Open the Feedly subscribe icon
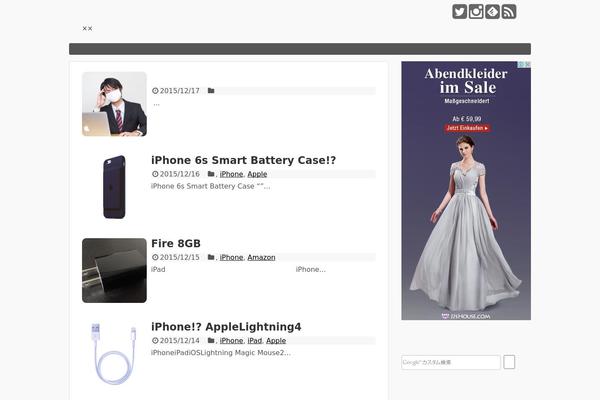 (492, 11)
